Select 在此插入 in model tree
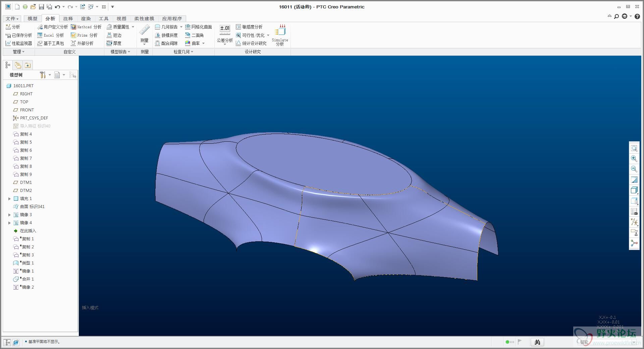The width and height of the screenshot is (644, 349). click(x=24, y=231)
